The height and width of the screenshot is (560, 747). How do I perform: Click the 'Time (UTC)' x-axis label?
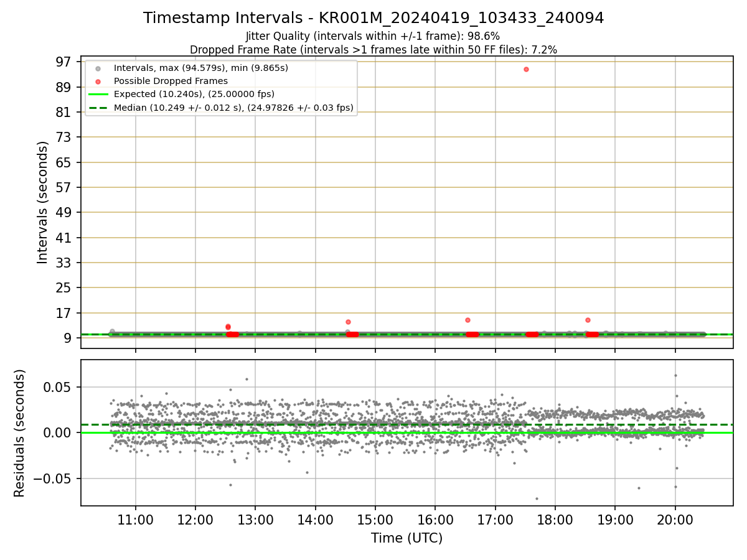[406, 538]
